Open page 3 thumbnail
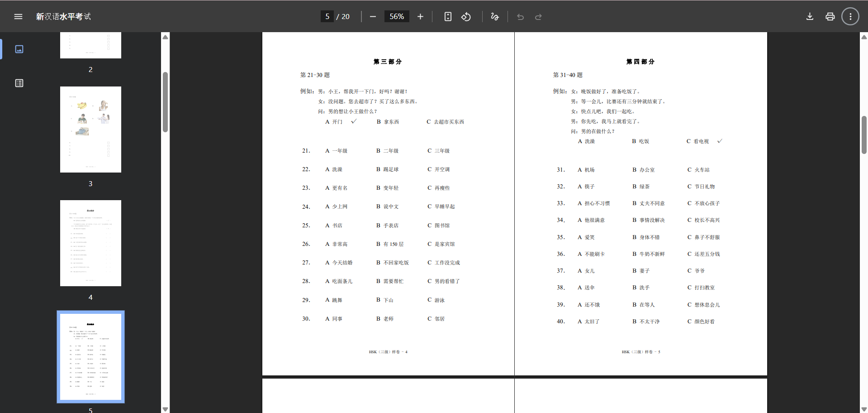The width and height of the screenshot is (868, 413). [x=90, y=130]
